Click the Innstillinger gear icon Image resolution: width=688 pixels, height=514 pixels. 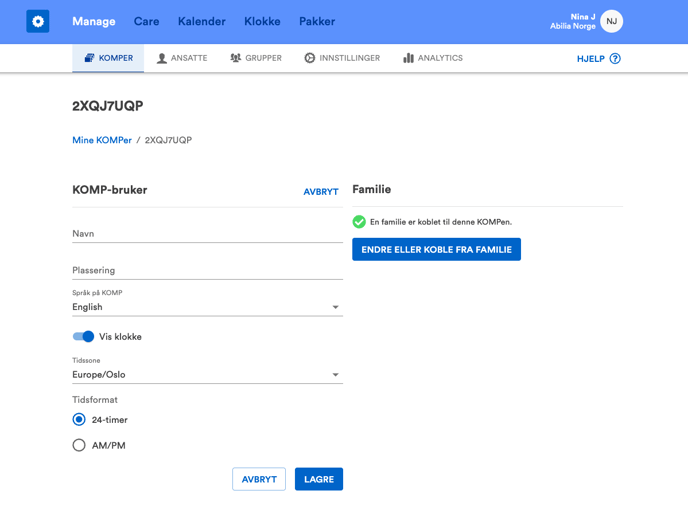click(310, 58)
